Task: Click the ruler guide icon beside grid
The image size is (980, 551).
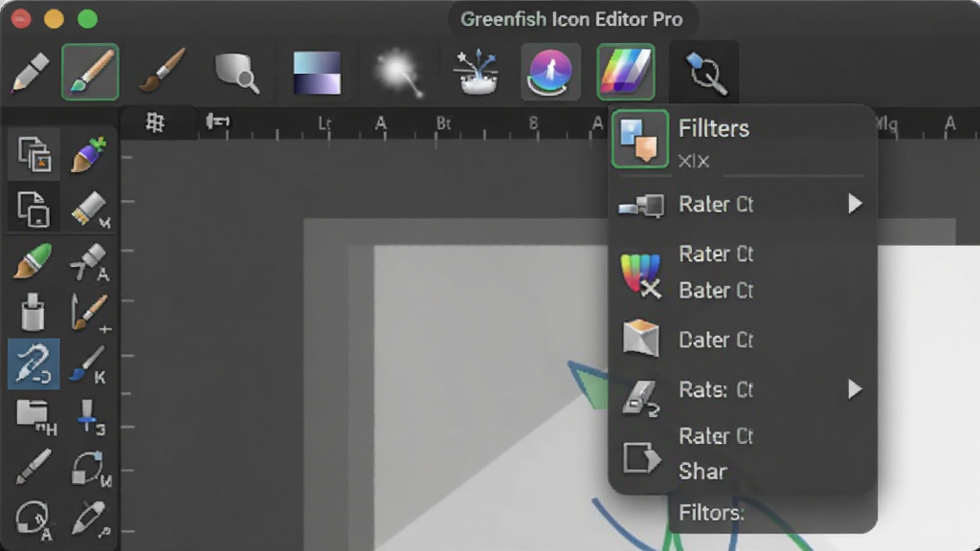Action: coord(217,121)
